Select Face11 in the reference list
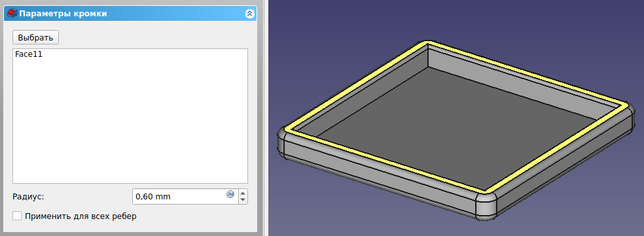The image size is (644, 236). [x=29, y=54]
